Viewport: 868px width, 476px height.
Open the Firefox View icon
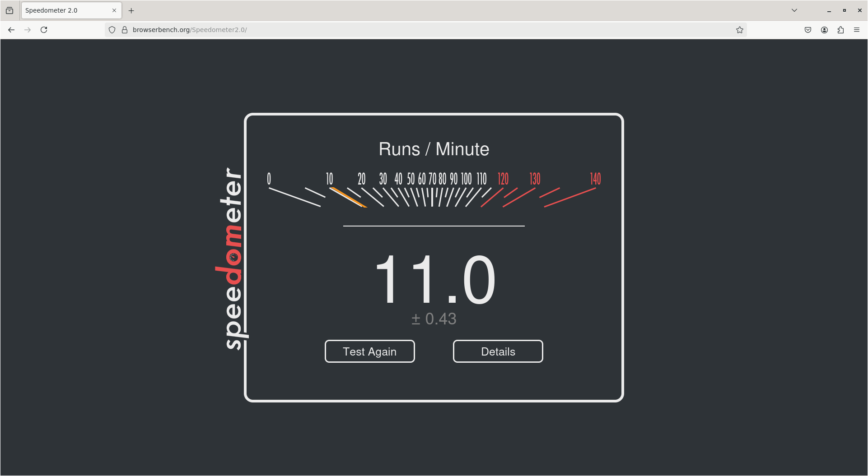[x=9, y=10]
